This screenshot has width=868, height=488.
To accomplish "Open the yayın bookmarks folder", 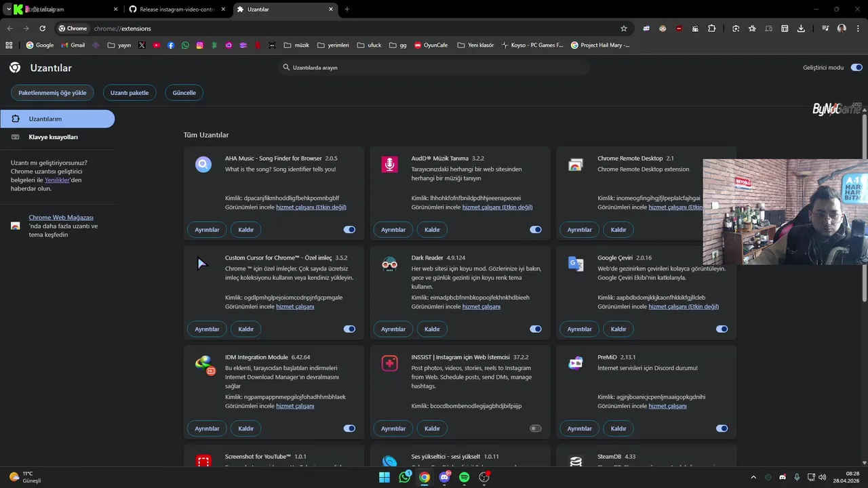I will coord(119,45).
